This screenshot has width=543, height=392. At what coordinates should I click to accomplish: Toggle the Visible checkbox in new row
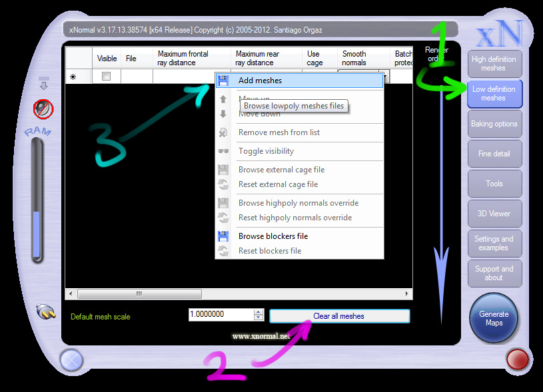point(107,76)
